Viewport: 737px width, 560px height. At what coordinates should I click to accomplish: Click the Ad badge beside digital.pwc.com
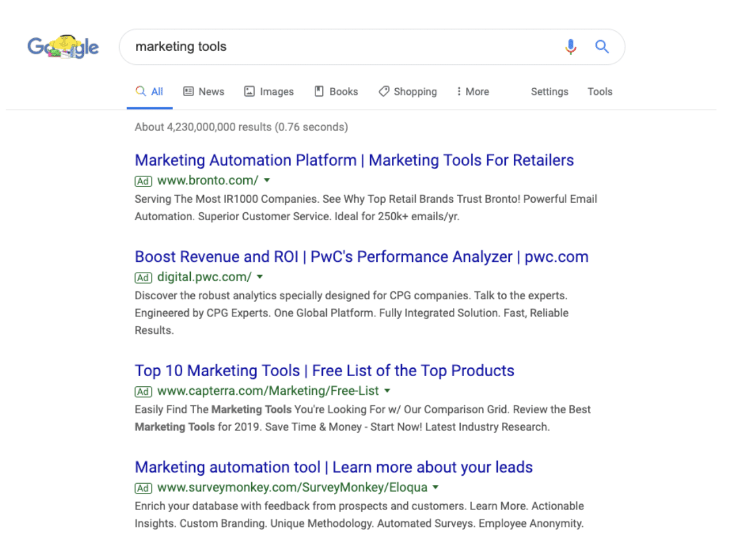point(143,278)
